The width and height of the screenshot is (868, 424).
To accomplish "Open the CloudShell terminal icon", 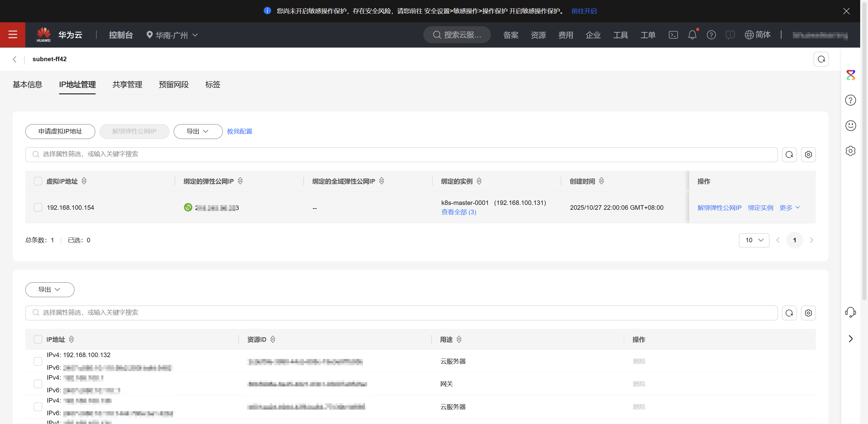I will [x=673, y=35].
